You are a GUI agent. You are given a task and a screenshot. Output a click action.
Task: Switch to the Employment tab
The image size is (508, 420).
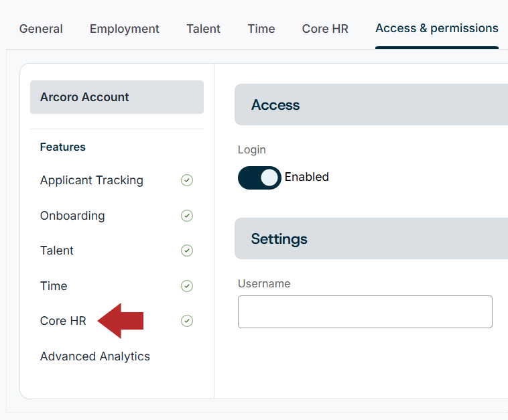[x=125, y=29]
